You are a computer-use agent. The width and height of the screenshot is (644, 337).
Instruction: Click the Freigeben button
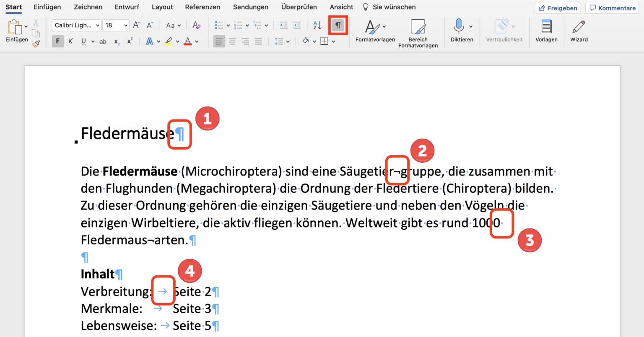pos(557,8)
